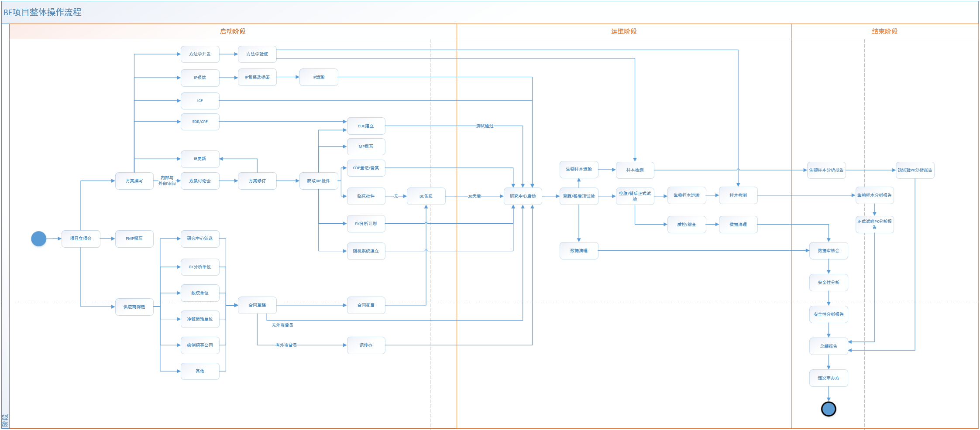This screenshot has height=430, width=980.
Task: Click the 研究中心启动 node
Action: [x=523, y=196]
